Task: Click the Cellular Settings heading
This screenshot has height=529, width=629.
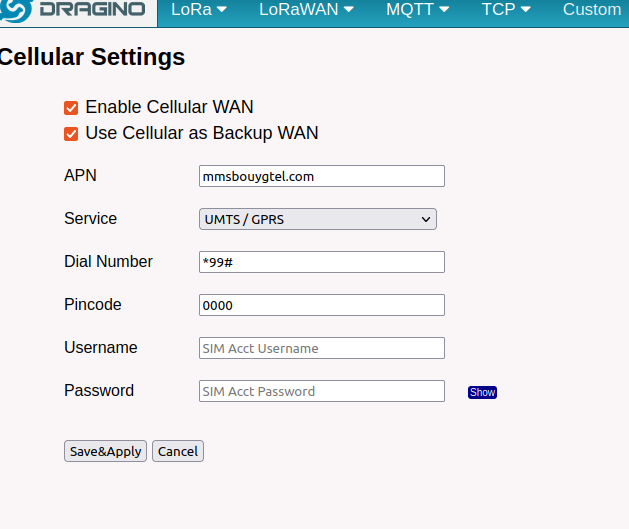Action: 92,57
